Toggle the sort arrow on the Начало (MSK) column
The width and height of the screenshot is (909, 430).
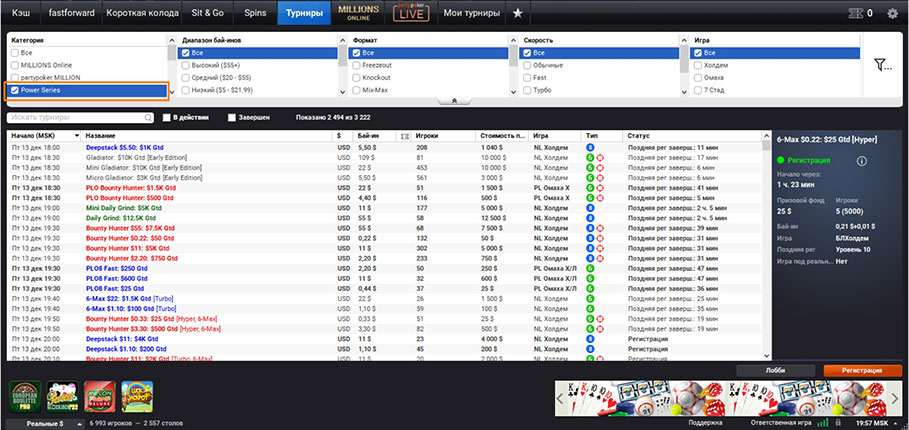pos(77,136)
